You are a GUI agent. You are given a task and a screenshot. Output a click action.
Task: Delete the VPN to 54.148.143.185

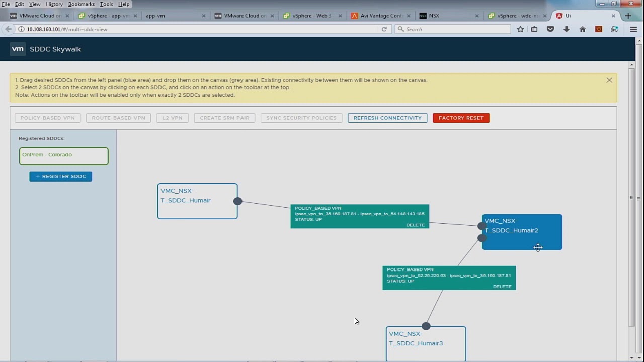coord(415,225)
